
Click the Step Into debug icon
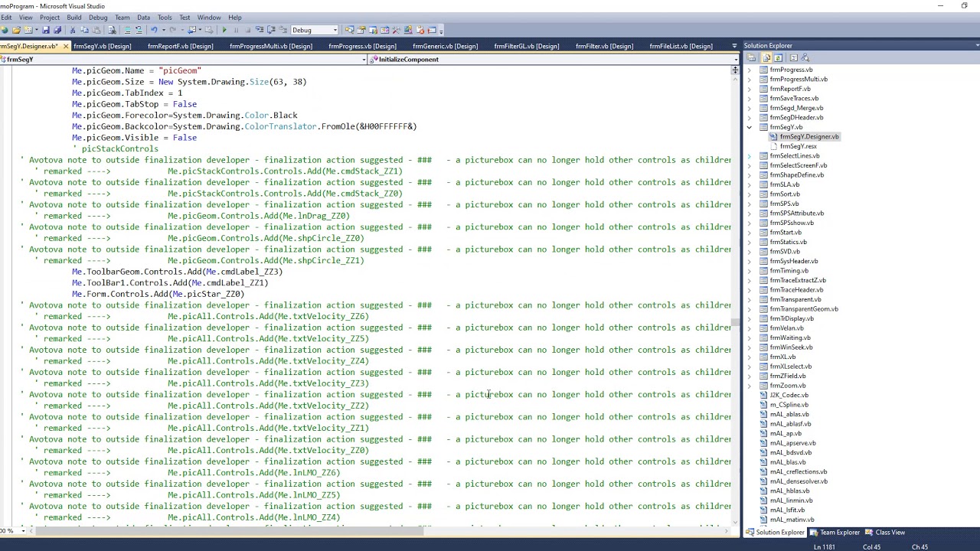pyautogui.click(x=260, y=30)
